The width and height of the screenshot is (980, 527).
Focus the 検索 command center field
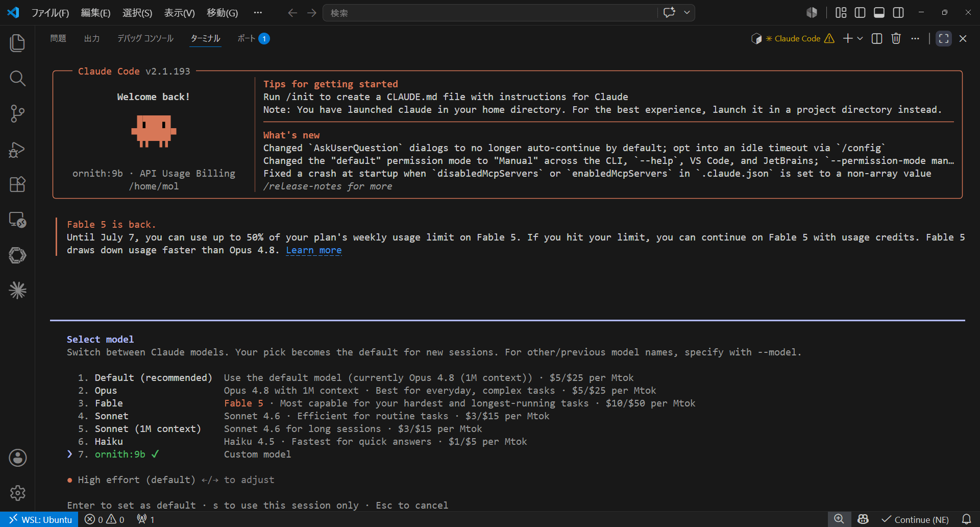click(x=490, y=13)
